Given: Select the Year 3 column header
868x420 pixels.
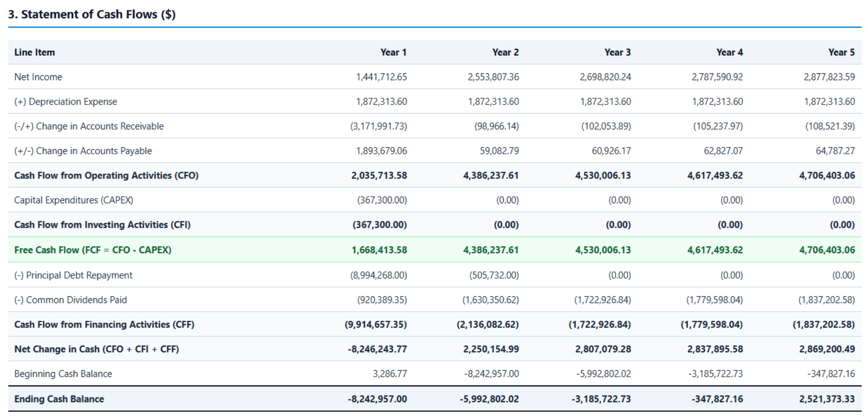Looking at the screenshot, I should [618, 52].
